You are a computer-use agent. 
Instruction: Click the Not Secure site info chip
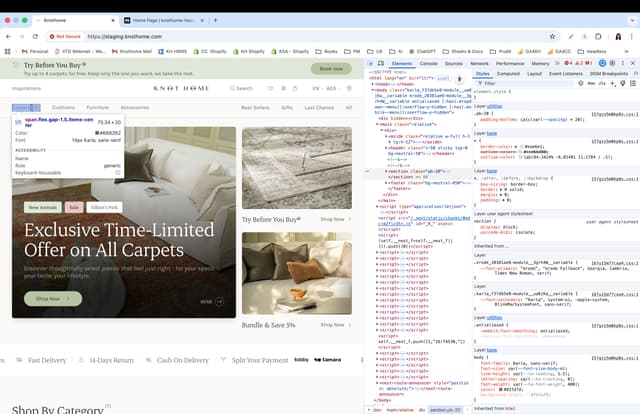click(x=65, y=36)
